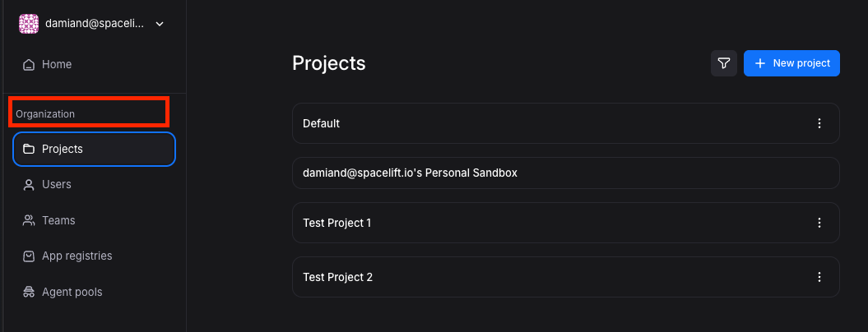Click the Organization section label
This screenshot has width=868, height=332.
tap(45, 114)
